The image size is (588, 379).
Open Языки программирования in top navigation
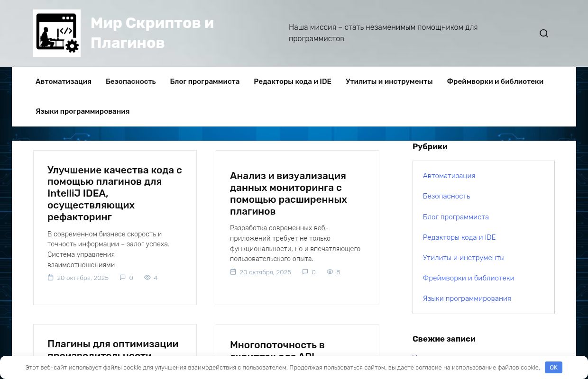click(x=83, y=111)
